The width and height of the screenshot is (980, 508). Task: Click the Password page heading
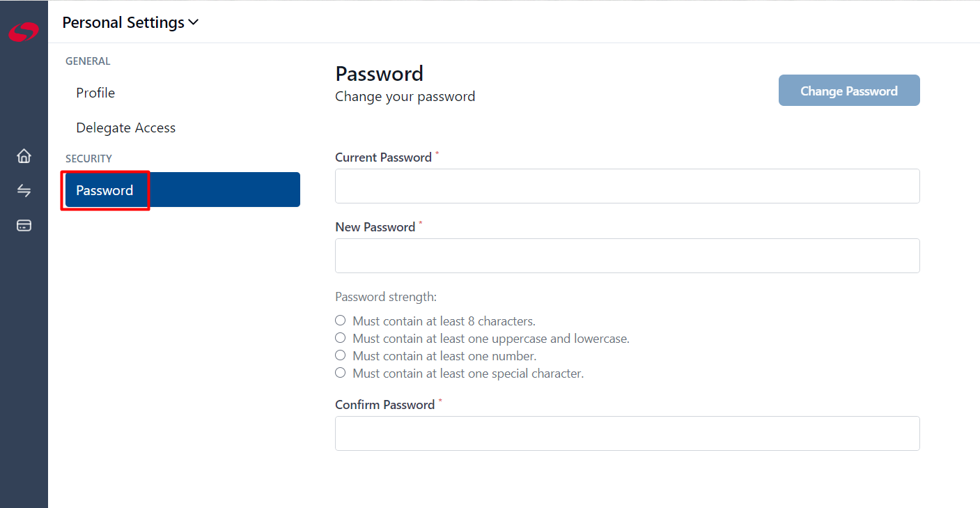point(379,74)
